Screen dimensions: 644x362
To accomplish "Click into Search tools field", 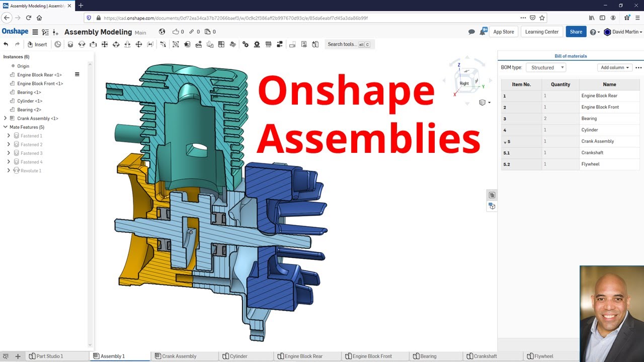I will click(349, 44).
